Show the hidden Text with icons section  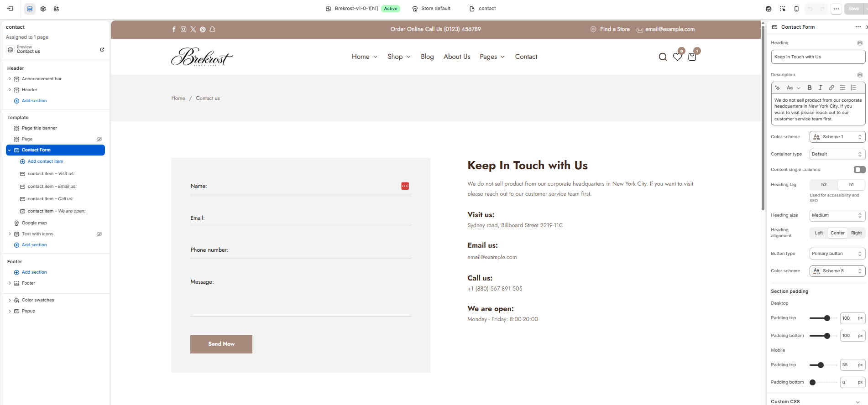point(99,234)
